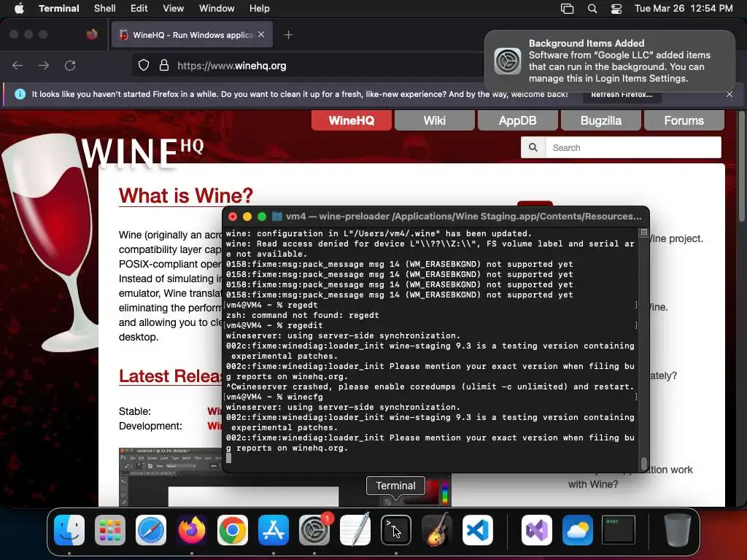Open the exec item in the Dock

(619, 529)
